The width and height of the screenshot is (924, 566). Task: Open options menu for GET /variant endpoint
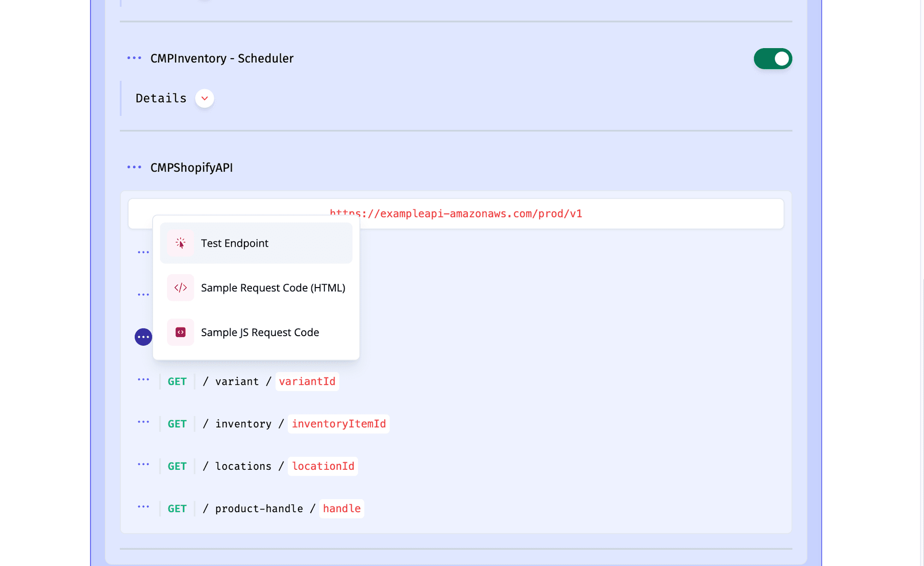click(x=143, y=381)
